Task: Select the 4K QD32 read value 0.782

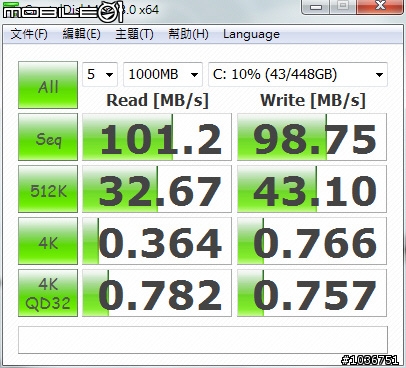Action: [157, 293]
